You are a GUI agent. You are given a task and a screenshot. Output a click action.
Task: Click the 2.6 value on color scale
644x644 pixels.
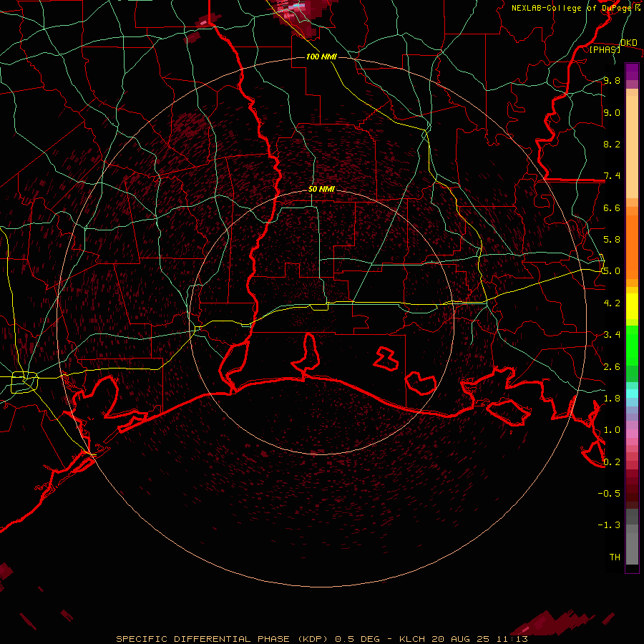(612, 366)
